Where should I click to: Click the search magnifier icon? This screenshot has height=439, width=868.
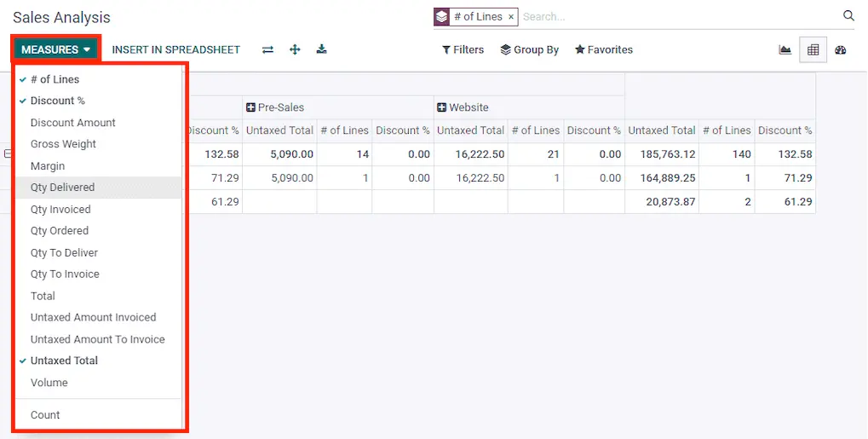(848, 15)
